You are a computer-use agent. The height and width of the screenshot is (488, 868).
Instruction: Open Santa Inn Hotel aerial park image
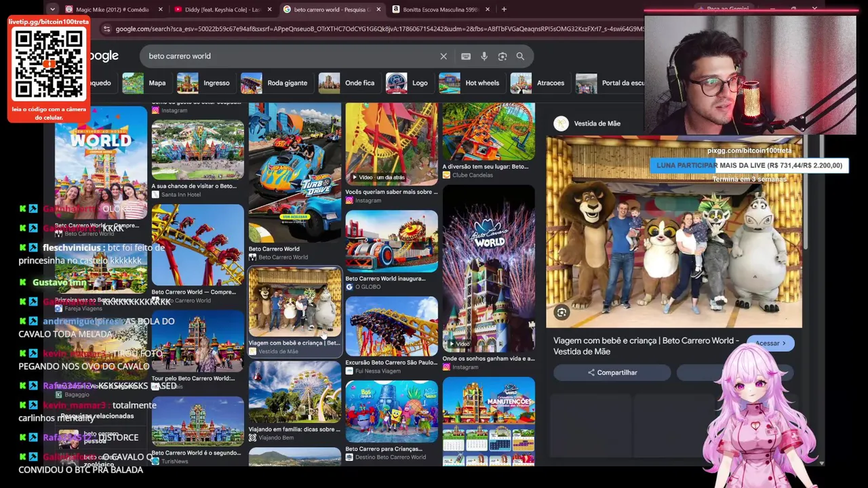(x=197, y=150)
